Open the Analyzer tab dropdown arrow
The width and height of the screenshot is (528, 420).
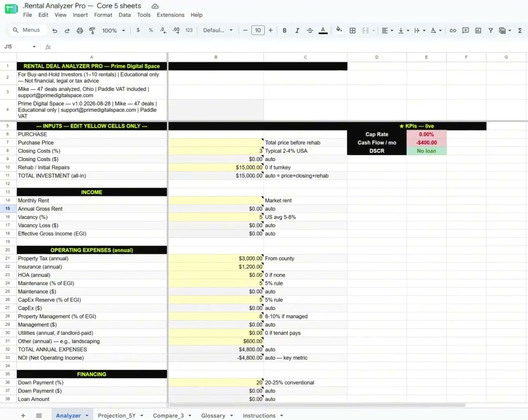(87, 415)
